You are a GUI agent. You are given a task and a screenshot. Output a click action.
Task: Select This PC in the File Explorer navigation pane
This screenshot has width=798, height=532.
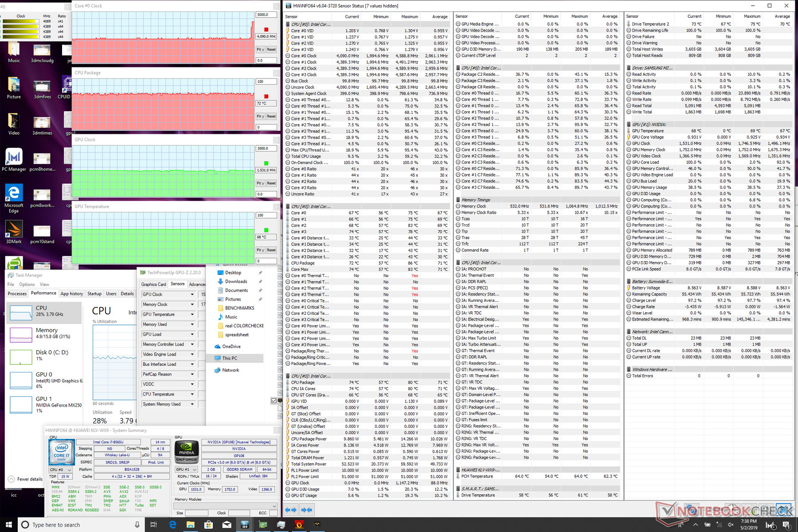235,358
